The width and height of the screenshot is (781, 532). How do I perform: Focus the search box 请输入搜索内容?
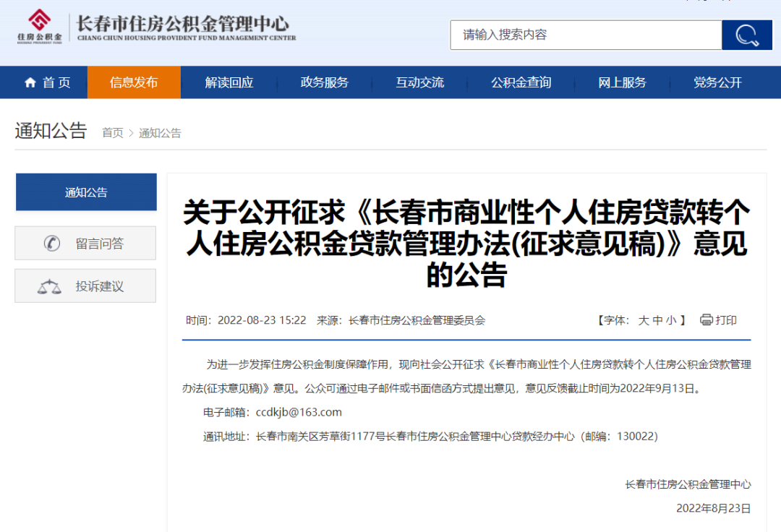[x=586, y=35]
